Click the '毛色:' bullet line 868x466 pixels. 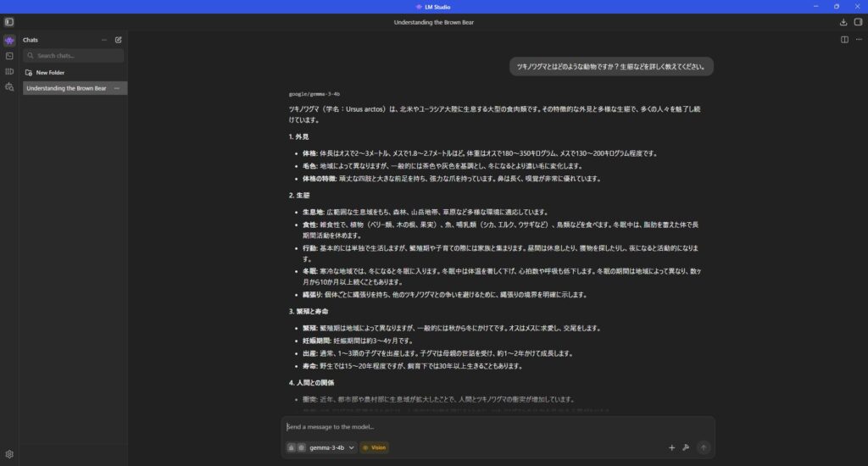click(442, 166)
